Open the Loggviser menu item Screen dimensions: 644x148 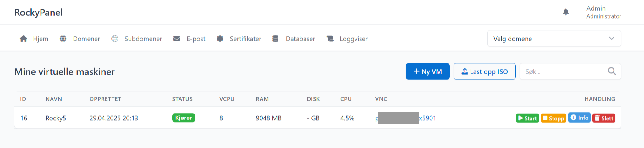[353, 39]
